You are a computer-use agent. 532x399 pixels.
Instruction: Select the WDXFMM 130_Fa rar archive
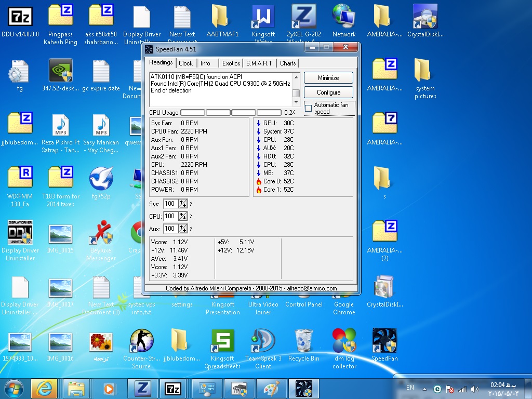point(20,177)
